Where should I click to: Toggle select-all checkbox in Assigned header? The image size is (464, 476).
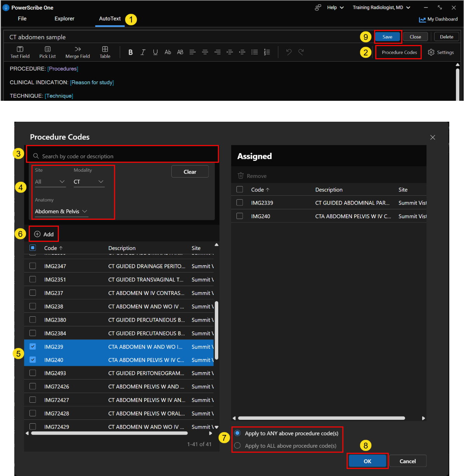point(240,189)
